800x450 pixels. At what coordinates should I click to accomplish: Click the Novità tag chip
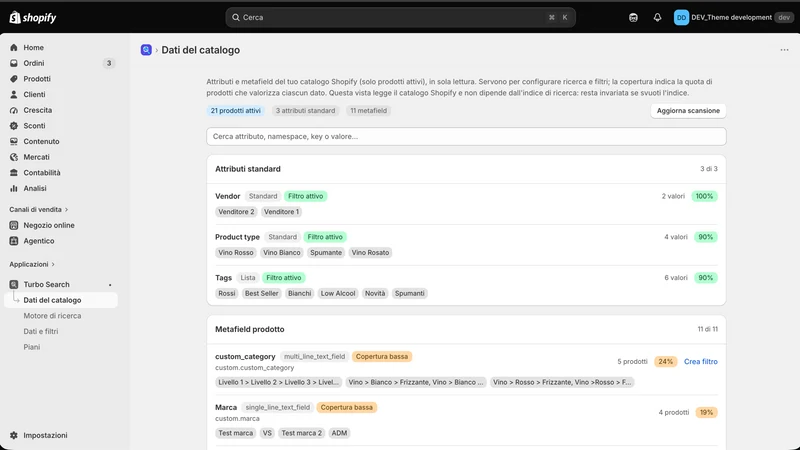tap(374, 293)
